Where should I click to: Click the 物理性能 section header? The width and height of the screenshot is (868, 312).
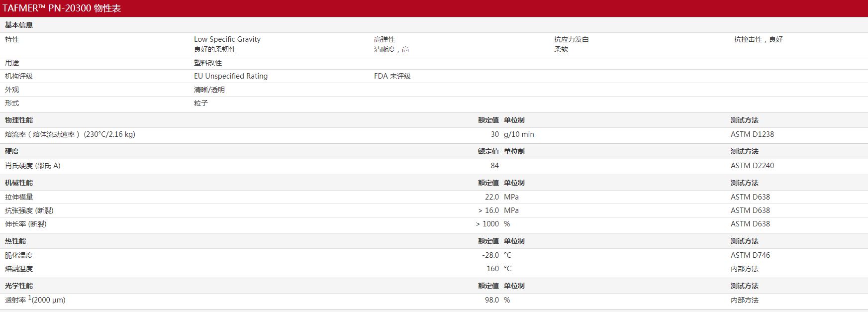(x=19, y=120)
